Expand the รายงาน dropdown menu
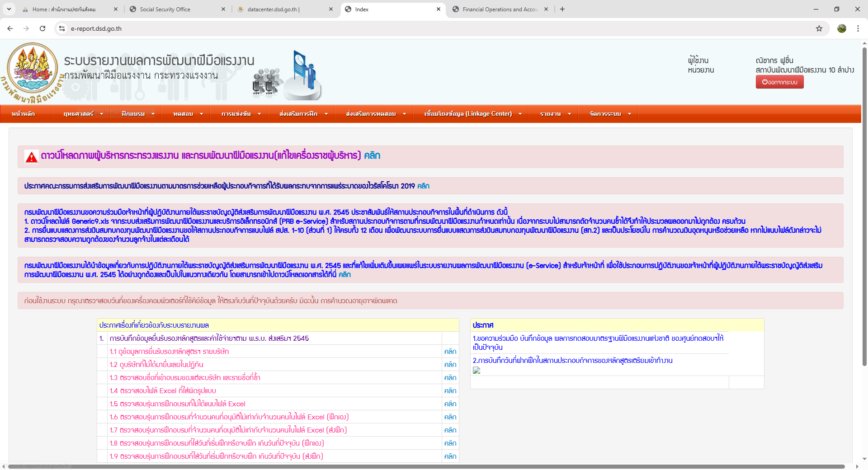The width and height of the screenshot is (868, 470). tap(555, 114)
